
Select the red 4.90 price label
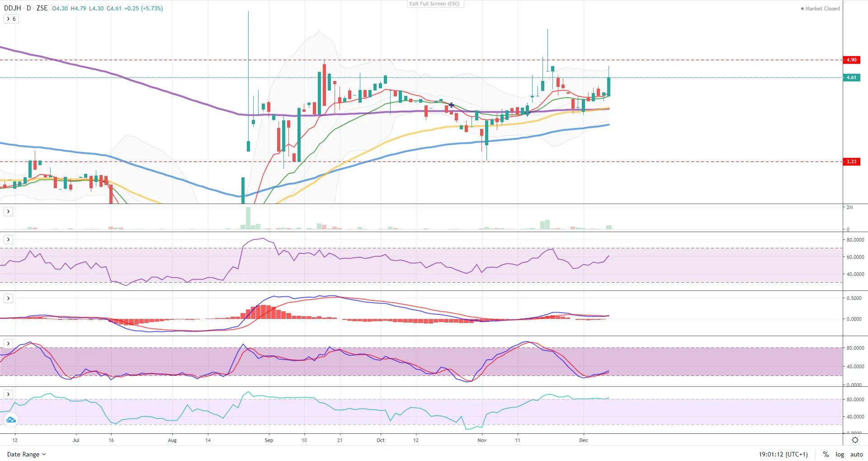click(x=851, y=60)
